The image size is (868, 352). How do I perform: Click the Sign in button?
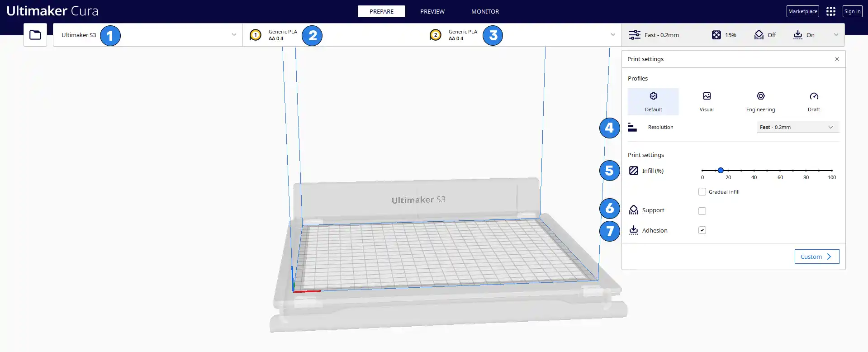(853, 11)
